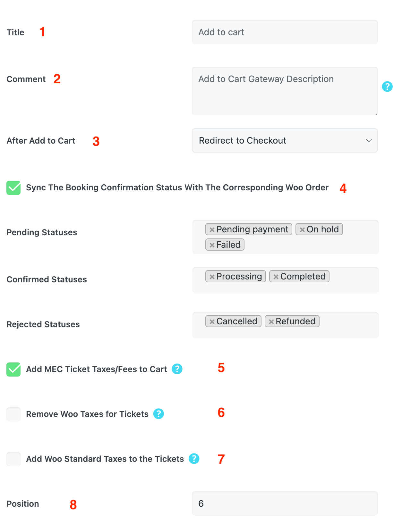Click help icon beside Comment field

[x=387, y=87]
